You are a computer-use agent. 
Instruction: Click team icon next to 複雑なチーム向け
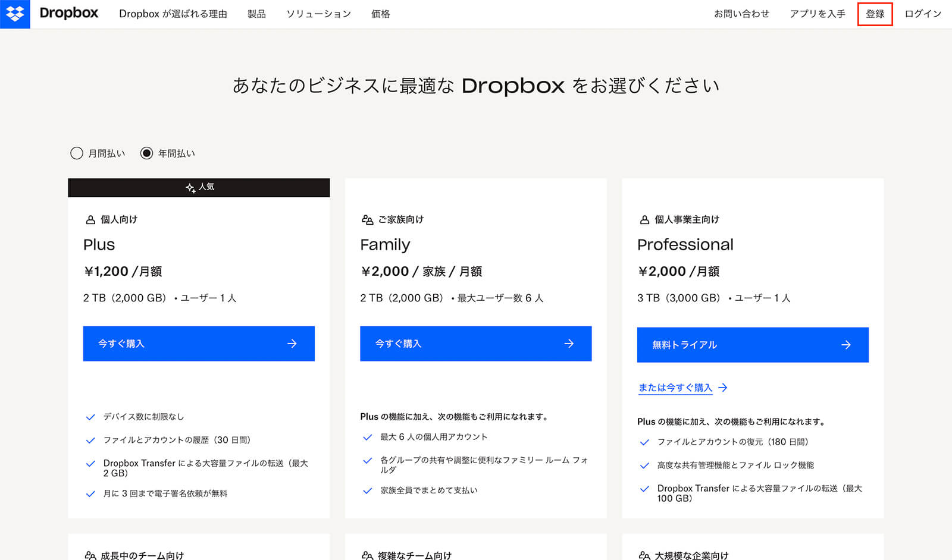tap(367, 555)
